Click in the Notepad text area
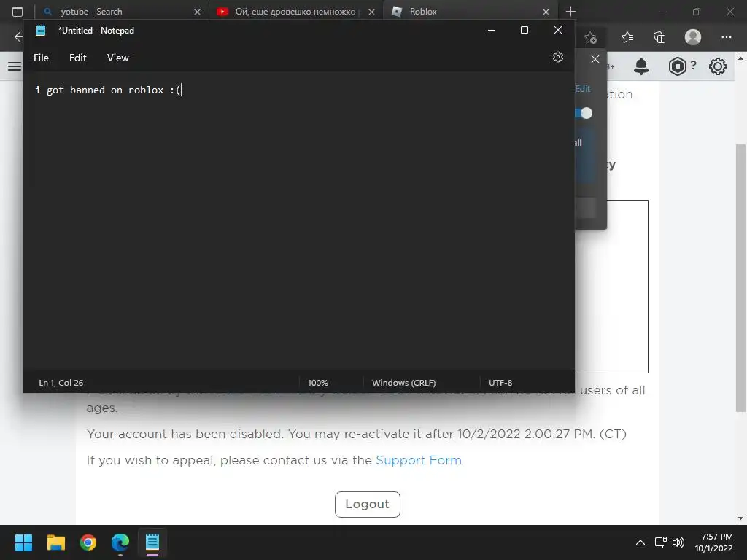The width and height of the screenshot is (747, 560). pyautogui.click(x=298, y=222)
